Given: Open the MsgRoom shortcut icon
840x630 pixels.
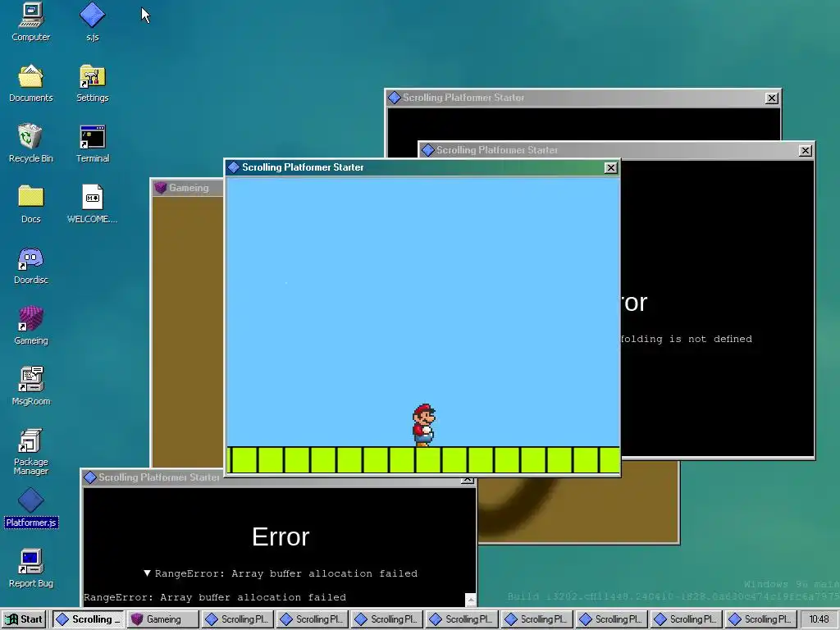Looking at the screenshot, I should (x=30, y=386).
